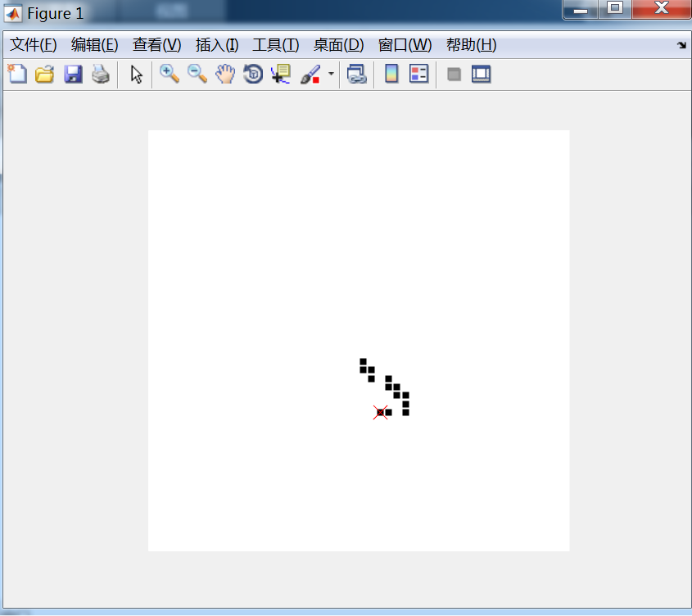Save the figure with floppy disk icon

click(73, 75)
